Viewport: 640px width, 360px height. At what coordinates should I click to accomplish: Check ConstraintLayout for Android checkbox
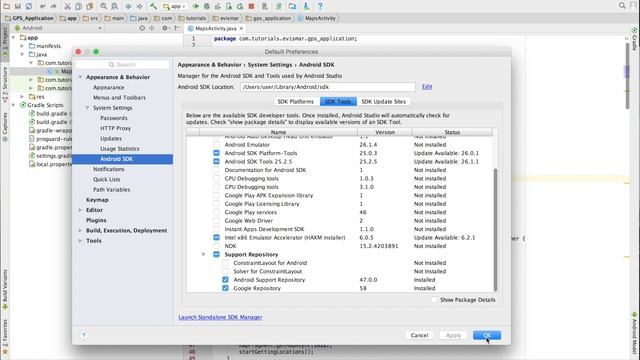(225, 263)
